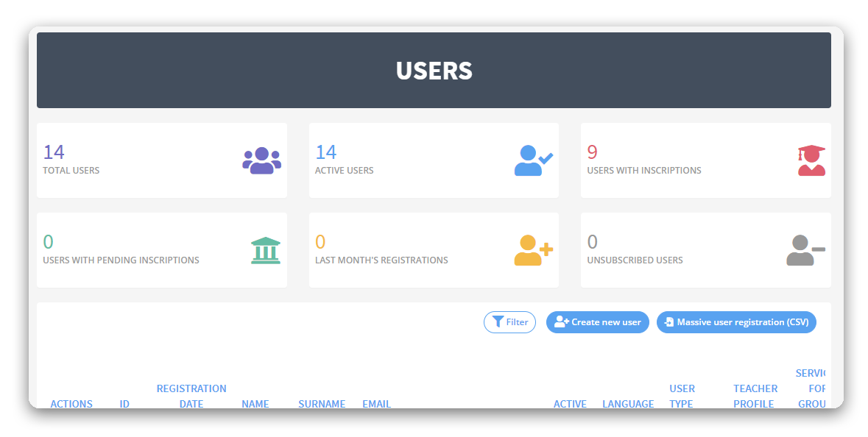Sort users by Surname column
The image size is (868, 437).
322,403
